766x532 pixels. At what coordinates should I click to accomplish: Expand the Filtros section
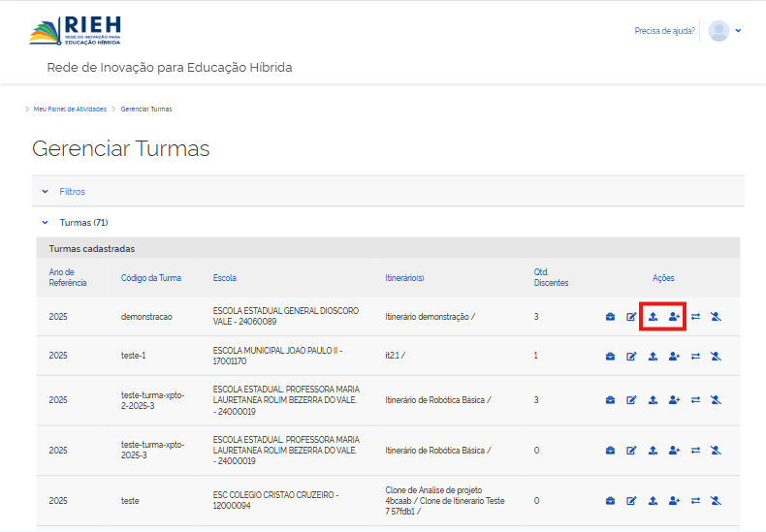coord(72,192)
